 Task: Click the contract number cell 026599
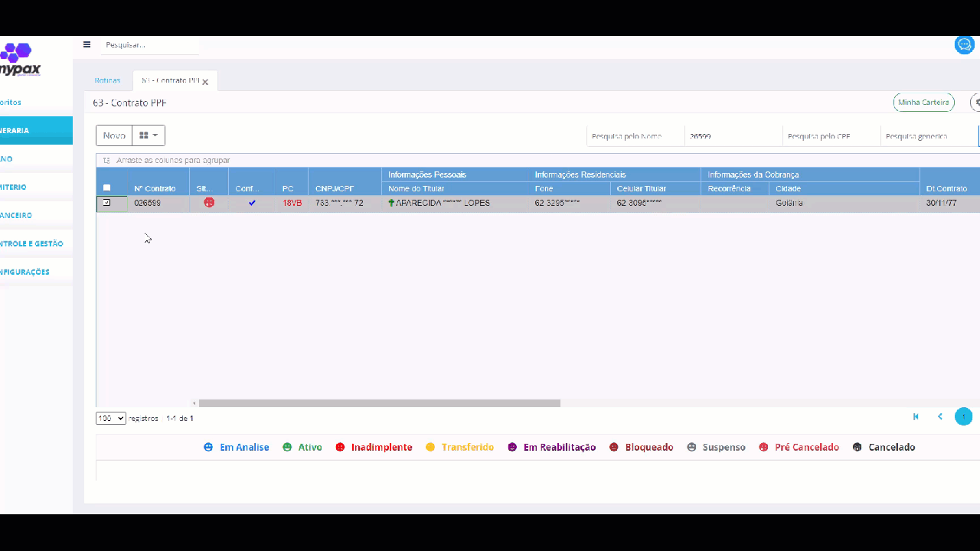(x=158, y=204)
